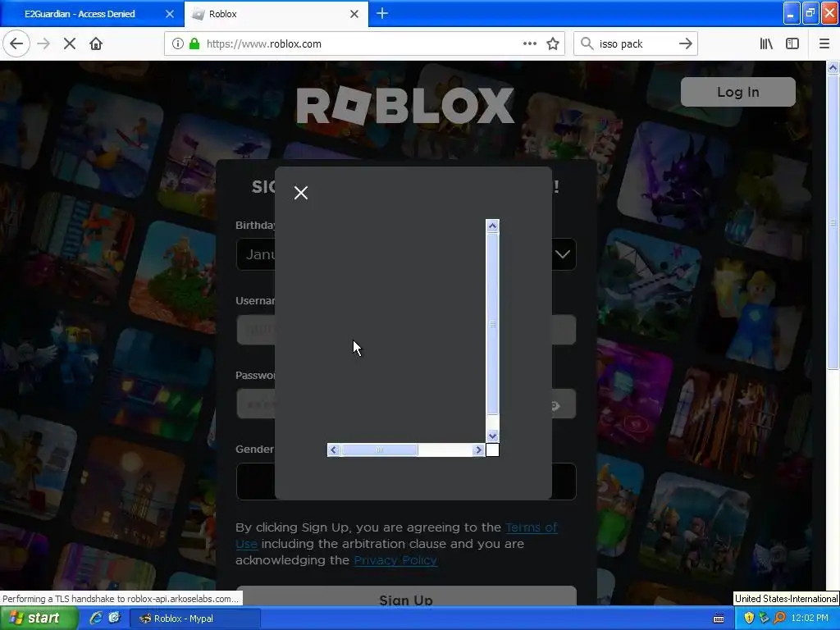Close the captcha dialog with X
This screenshot has height=630, width=840.
(x=301, y=193)
